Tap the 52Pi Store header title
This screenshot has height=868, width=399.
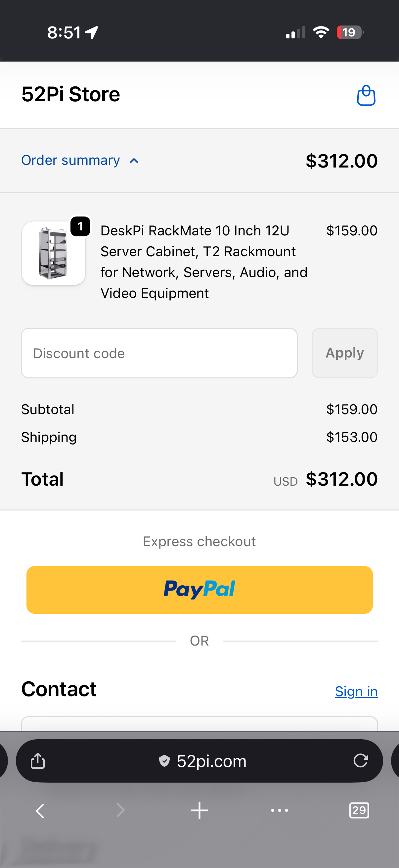tap(71, 94)
